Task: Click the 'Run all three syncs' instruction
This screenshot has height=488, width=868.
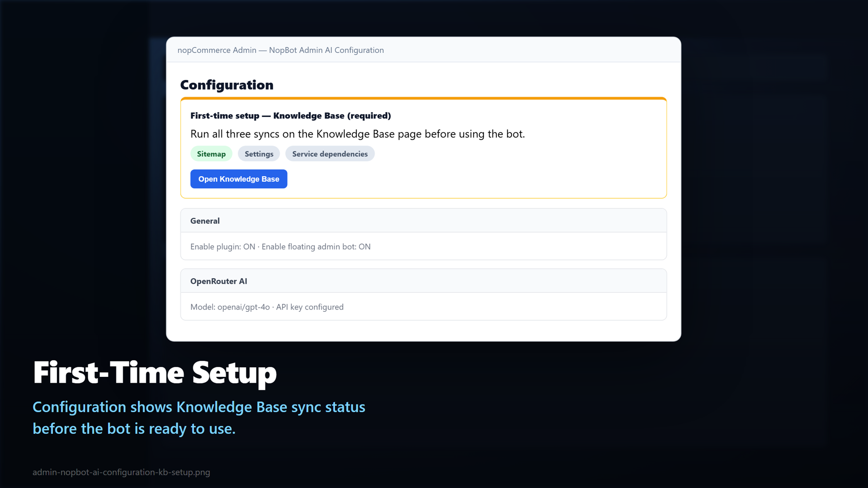Action: tap(358, 134)
